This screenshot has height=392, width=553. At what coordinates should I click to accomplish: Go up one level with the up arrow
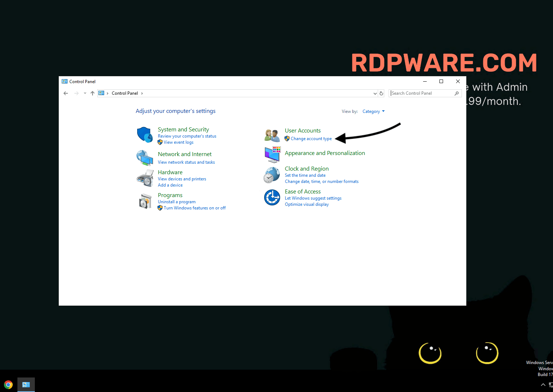[x=93, y=93]
